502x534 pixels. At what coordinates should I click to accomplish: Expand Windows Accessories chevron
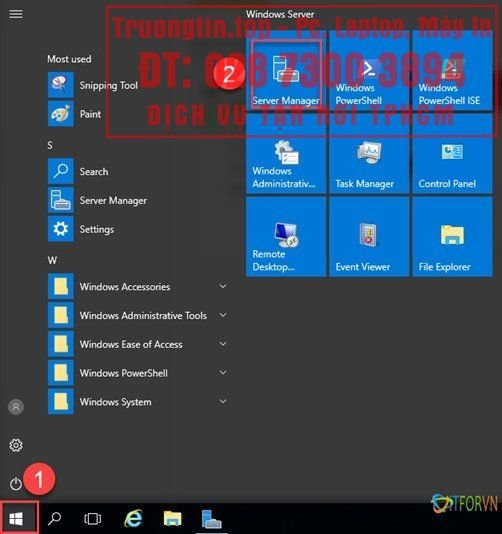[x=223, y=286]
